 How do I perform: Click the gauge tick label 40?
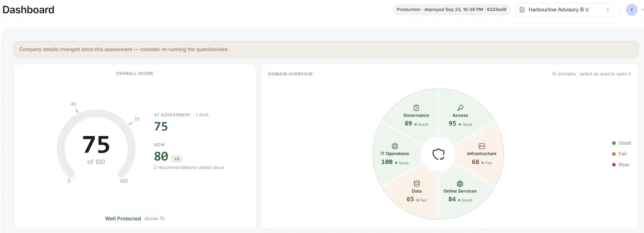(73, 104)
